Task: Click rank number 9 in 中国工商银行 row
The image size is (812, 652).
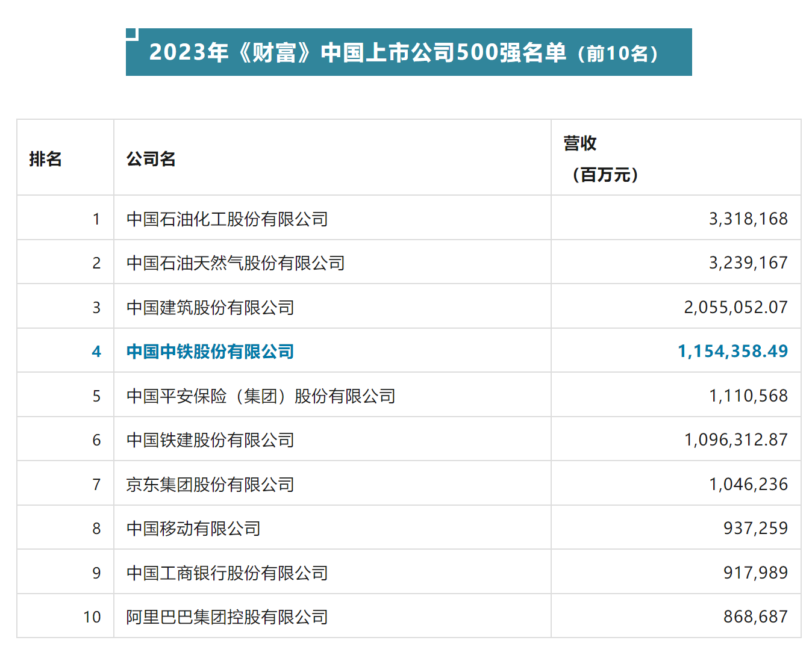Action: [x=96, y=573]
